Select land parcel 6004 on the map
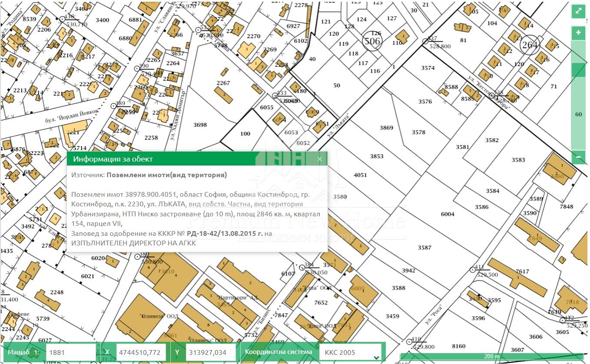590x364 pixels. point(447,214)
